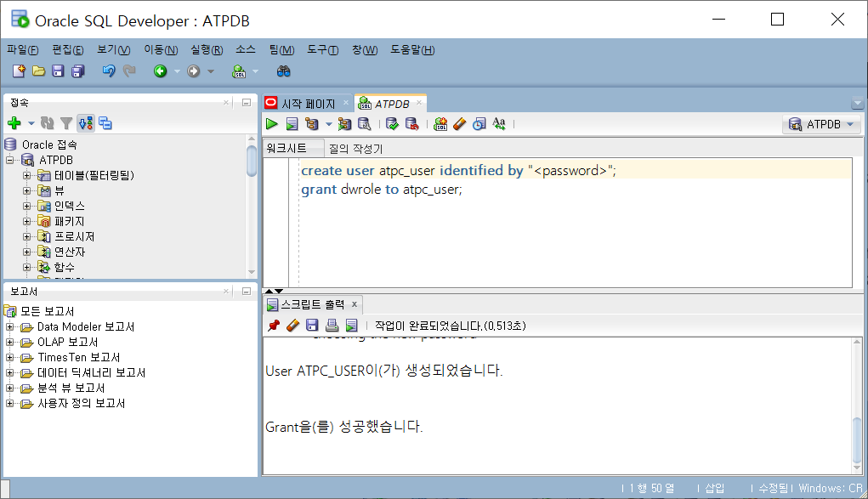Open the 보기(V) menu

(113, 50)
